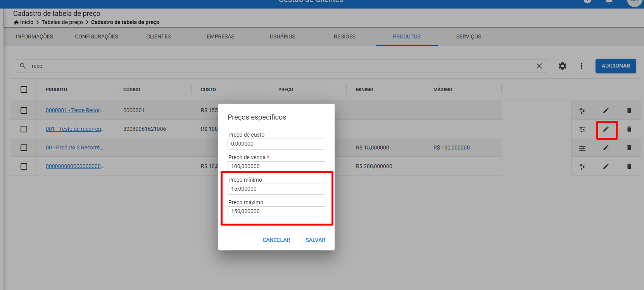Click the magnifier search icon
Image resolution: width=644 pixels, height=290 pixels.
pos(23,66)
